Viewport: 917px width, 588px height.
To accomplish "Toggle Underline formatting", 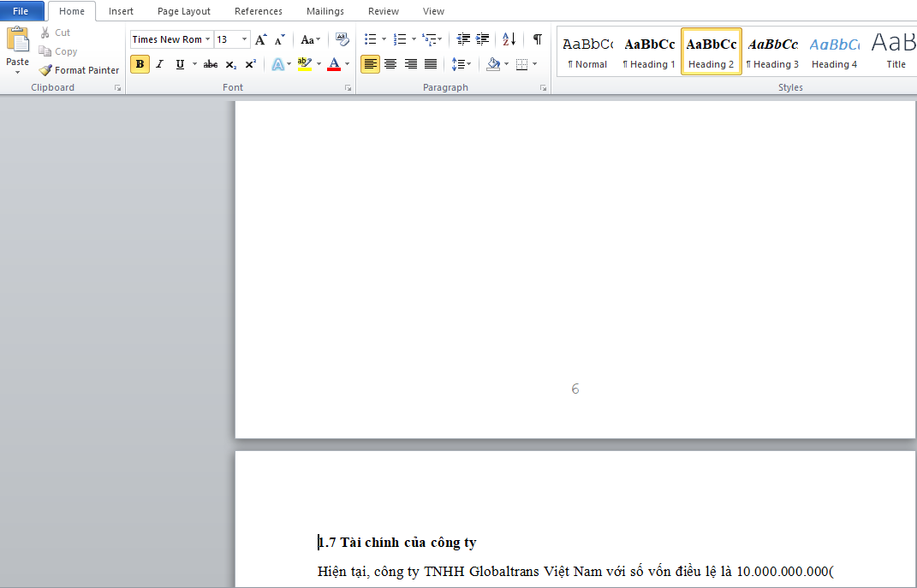I will [x=180, y=64].
